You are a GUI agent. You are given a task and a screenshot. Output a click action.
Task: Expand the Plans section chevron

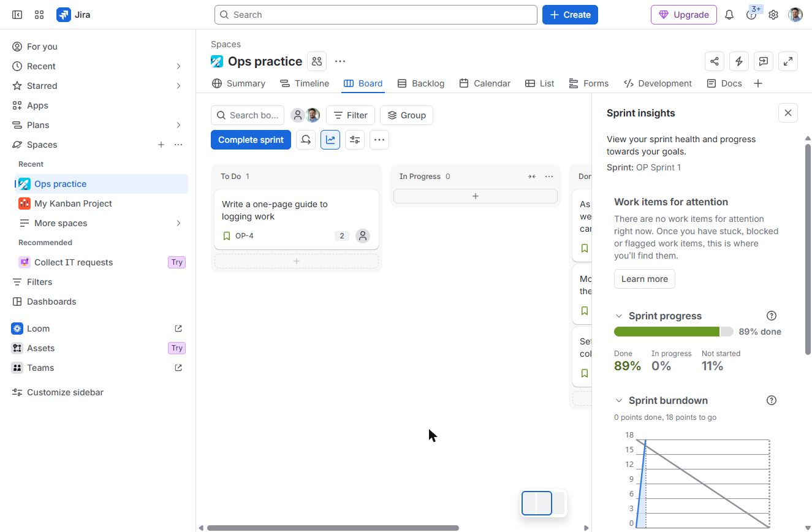tap(178, 125)
